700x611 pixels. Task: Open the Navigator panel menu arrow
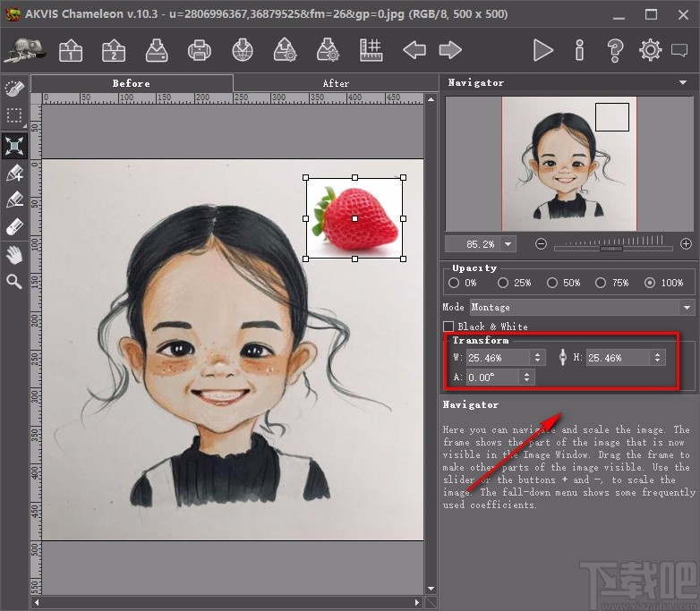[684, 83]
